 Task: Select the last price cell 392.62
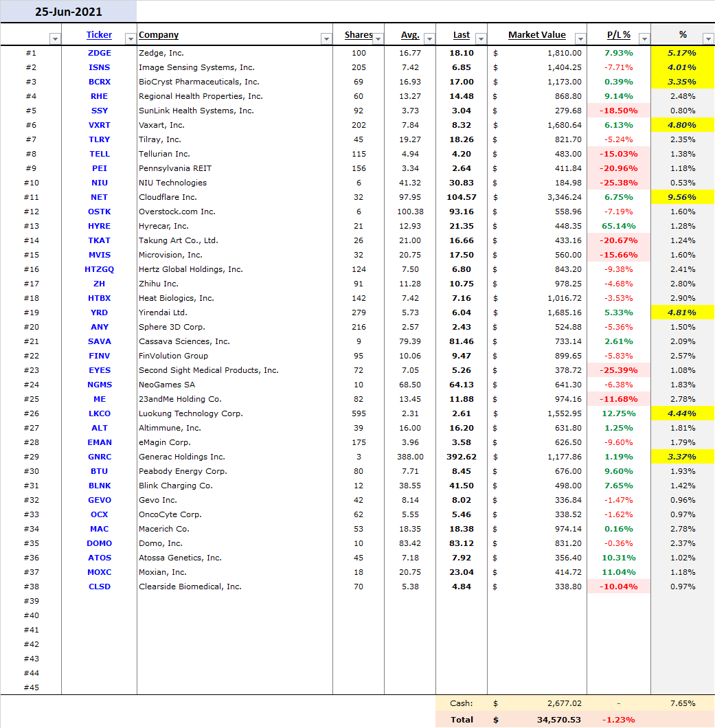(462, 457)
